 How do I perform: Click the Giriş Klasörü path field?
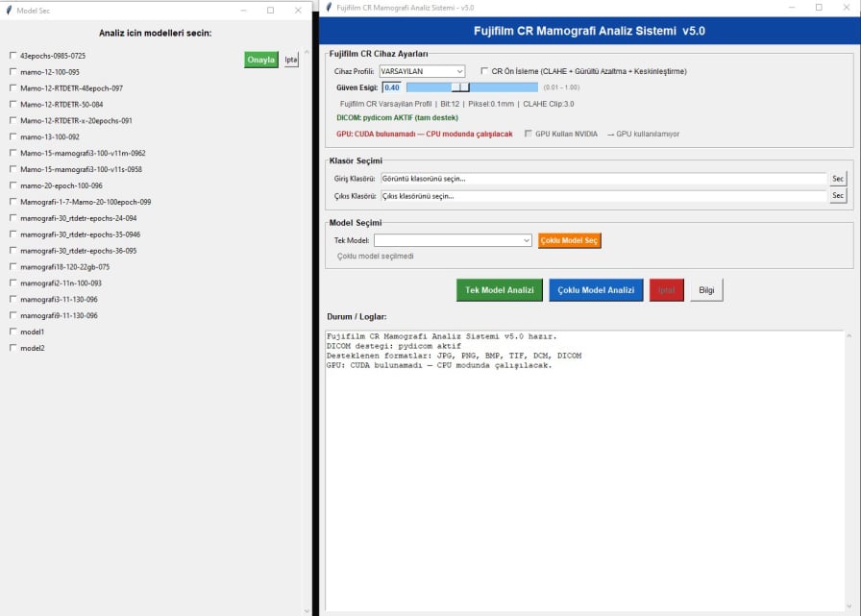[603, 179]
